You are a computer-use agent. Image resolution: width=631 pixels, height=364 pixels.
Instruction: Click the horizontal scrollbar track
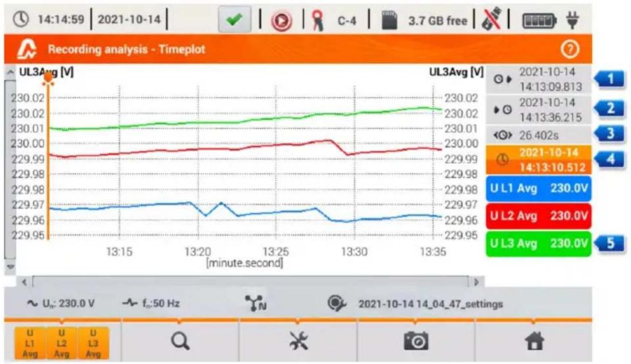[x=250, y=283]
